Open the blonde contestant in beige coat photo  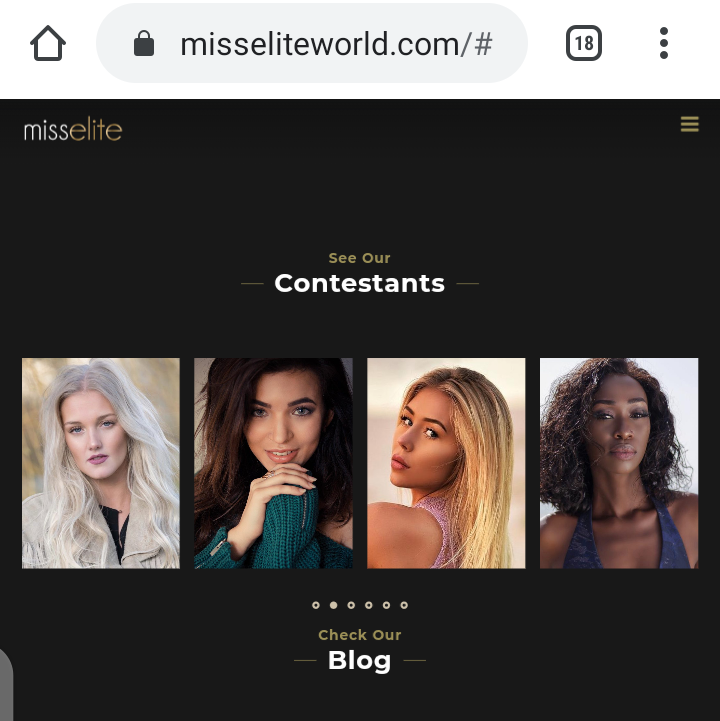(101, 463)
